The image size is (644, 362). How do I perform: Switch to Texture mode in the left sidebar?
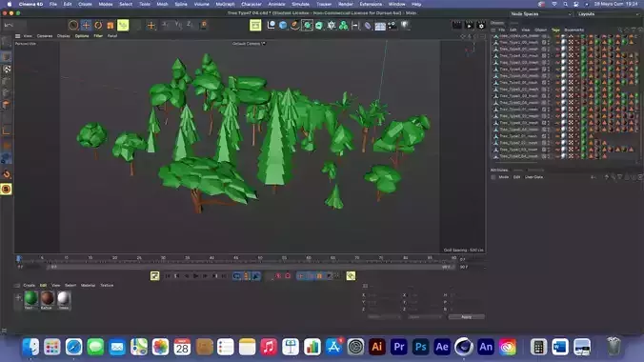[x=7, y=69]
